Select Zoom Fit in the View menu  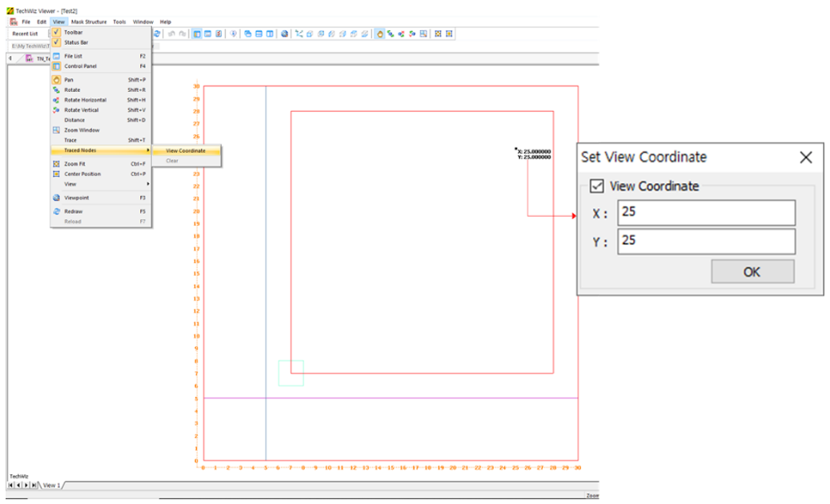coord(75,164)
